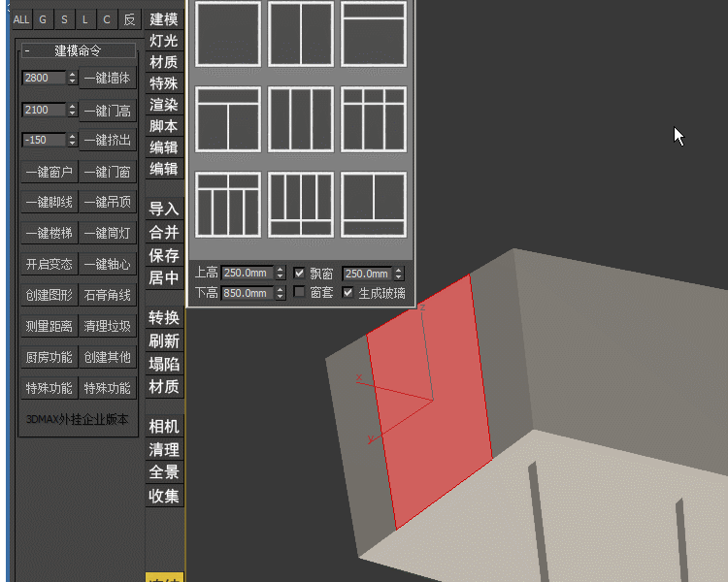Open the 材质 tab near the top

tap(164, 62)
